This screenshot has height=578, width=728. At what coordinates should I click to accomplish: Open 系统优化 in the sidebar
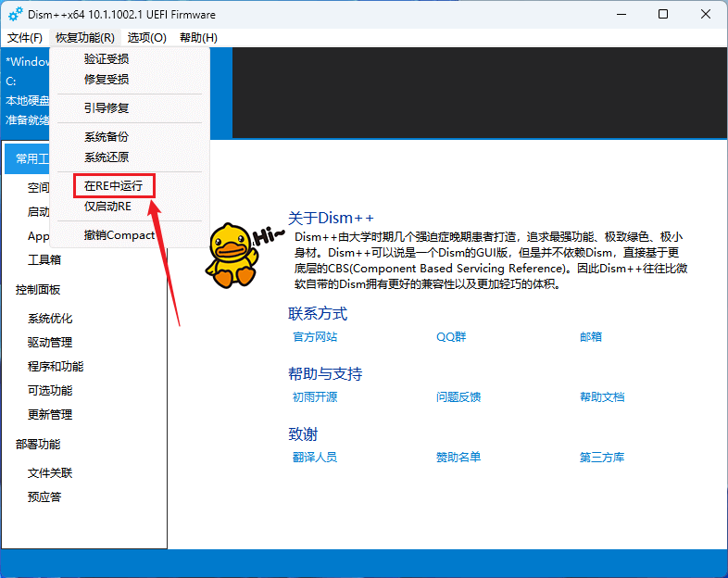pos(50,319)
